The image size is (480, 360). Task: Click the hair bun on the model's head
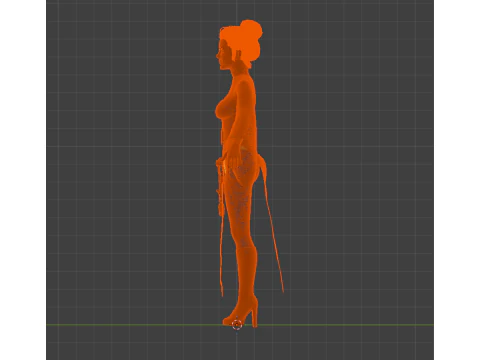tap(251, 30)
